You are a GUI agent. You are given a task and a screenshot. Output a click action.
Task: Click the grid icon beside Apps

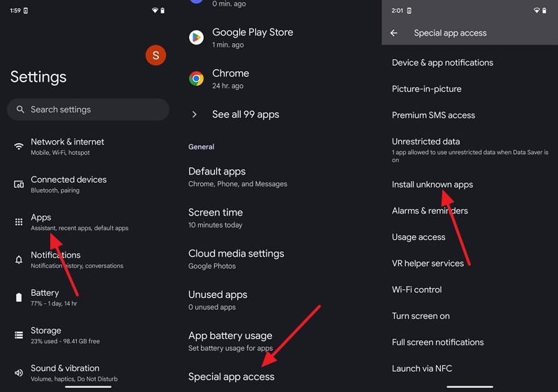[19, 222]
